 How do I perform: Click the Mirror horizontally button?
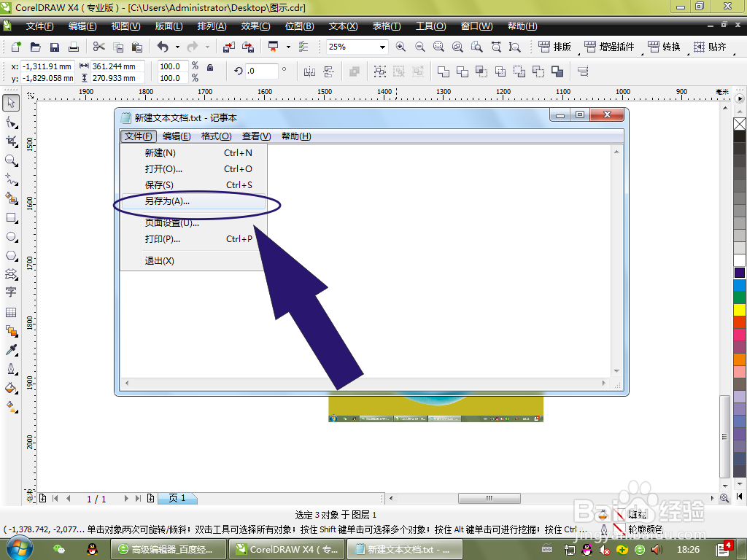(309, 71)
